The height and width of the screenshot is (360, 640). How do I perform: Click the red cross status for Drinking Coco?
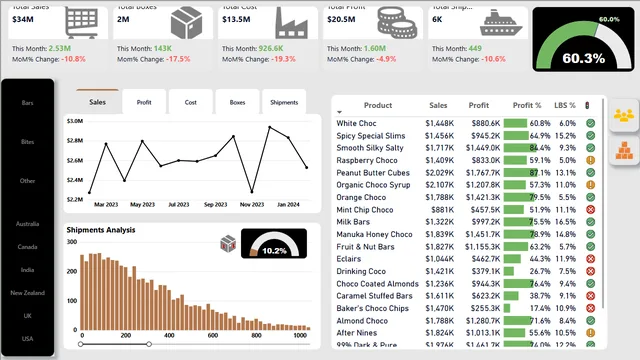click(590, 271)
